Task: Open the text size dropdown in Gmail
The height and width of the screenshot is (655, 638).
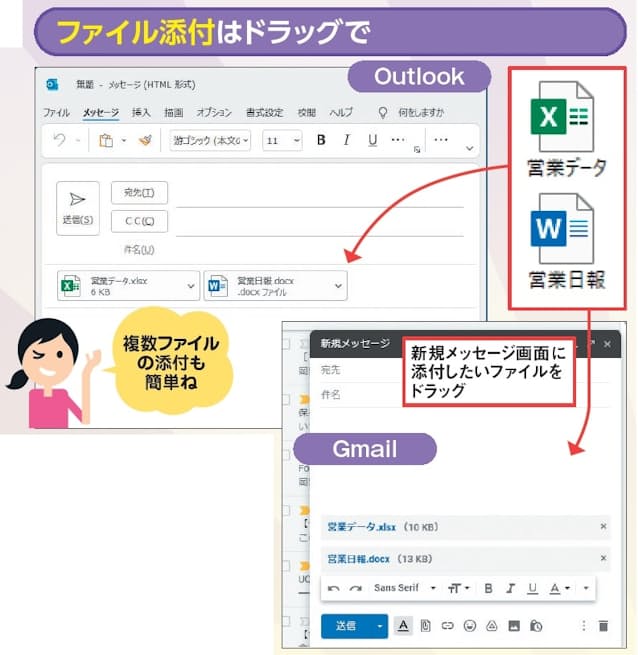Action: click(459, 588)
